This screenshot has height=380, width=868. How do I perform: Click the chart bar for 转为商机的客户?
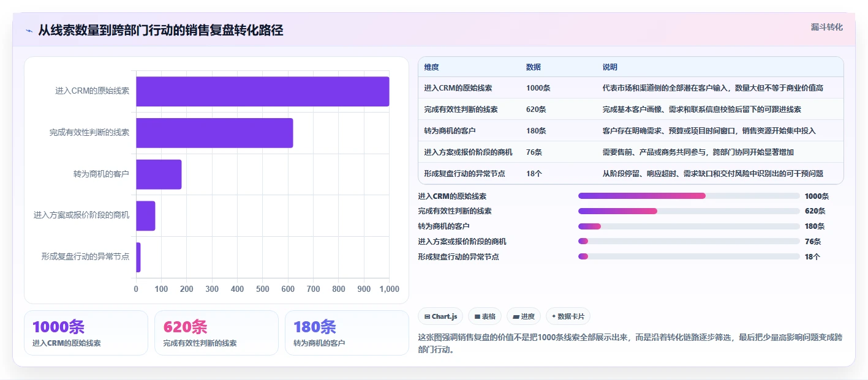coord(159,174)
